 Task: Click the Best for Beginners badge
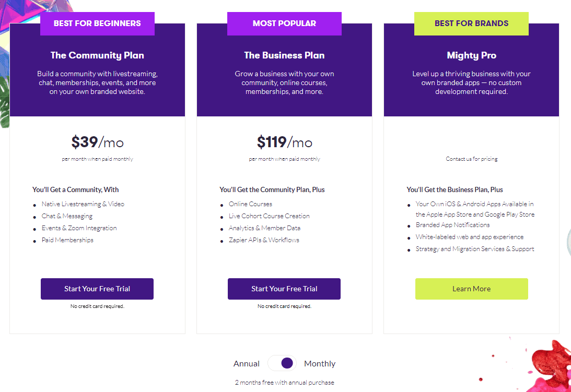pos(97,23)
